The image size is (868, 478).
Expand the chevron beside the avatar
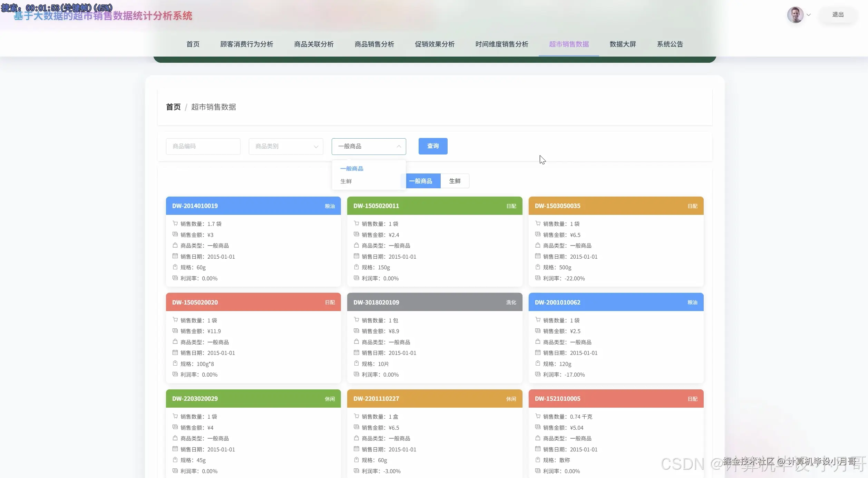(x=808, y=15)
